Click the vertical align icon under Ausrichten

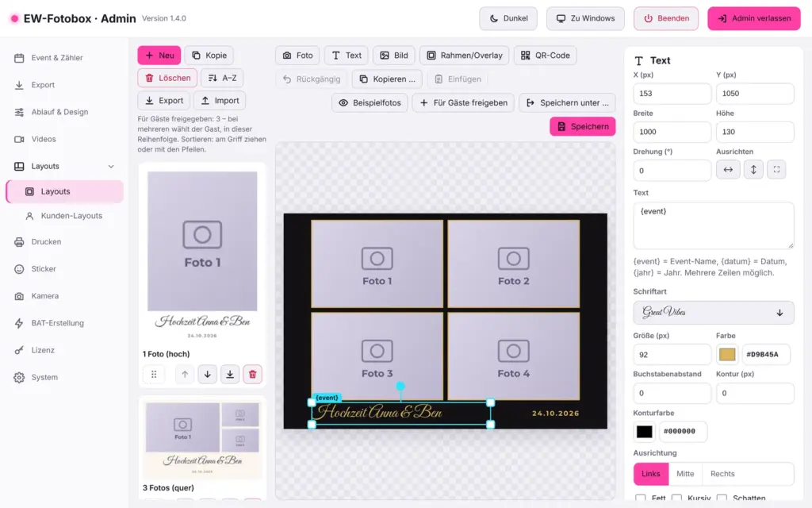pos(753,170)
